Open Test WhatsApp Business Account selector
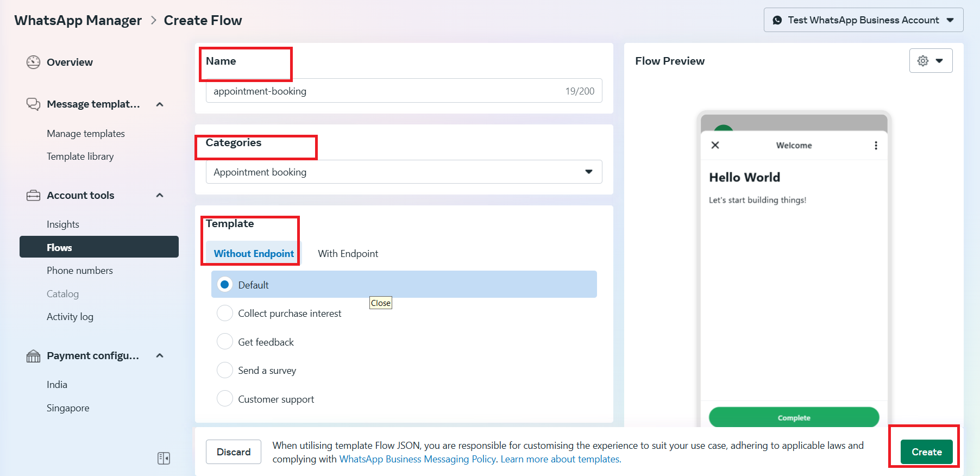This screenshot has height=476, width=980. click(x=863, y=20)
